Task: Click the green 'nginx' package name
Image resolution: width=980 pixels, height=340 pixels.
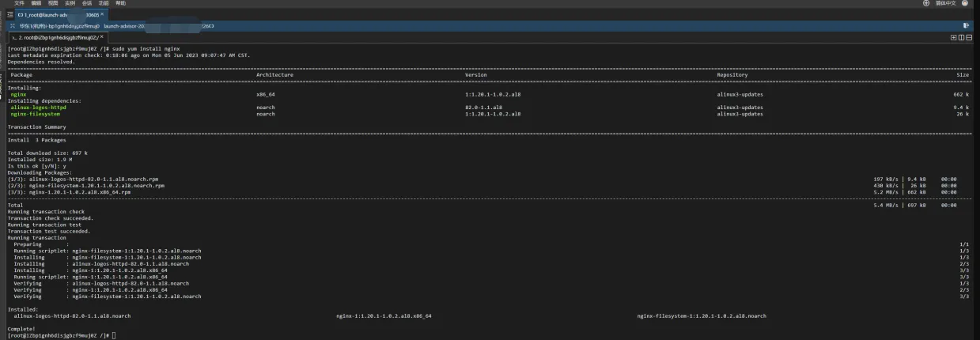Action: [18, 94]
